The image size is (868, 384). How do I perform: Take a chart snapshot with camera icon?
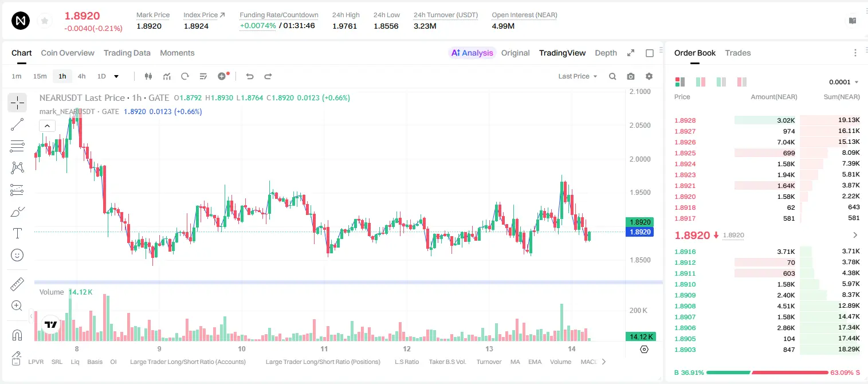click(631, 76)
